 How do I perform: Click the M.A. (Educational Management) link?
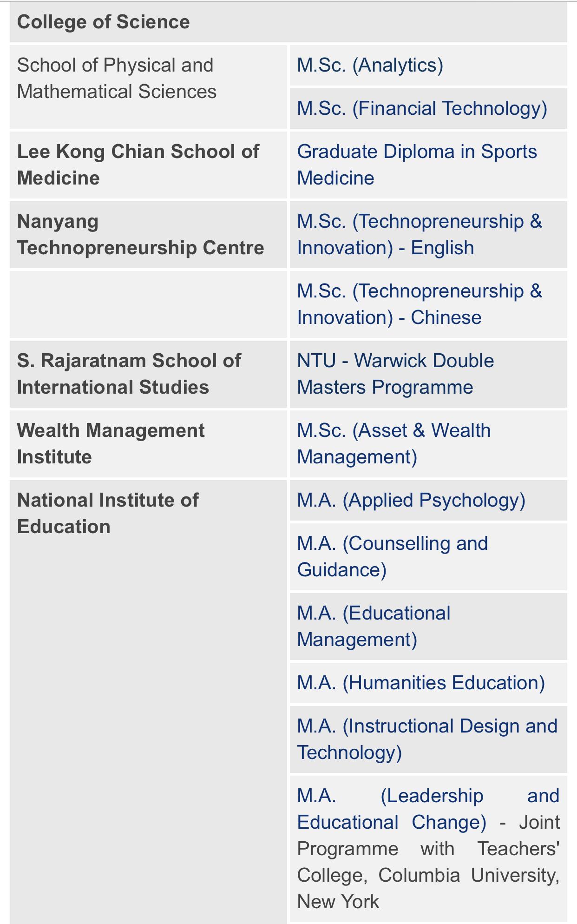[x=374, y=626]
